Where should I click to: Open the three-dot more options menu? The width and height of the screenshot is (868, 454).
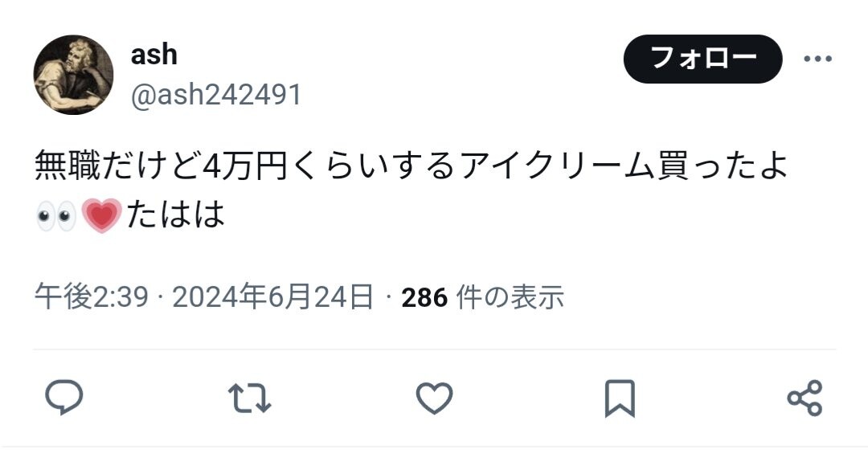click(817, 59)
